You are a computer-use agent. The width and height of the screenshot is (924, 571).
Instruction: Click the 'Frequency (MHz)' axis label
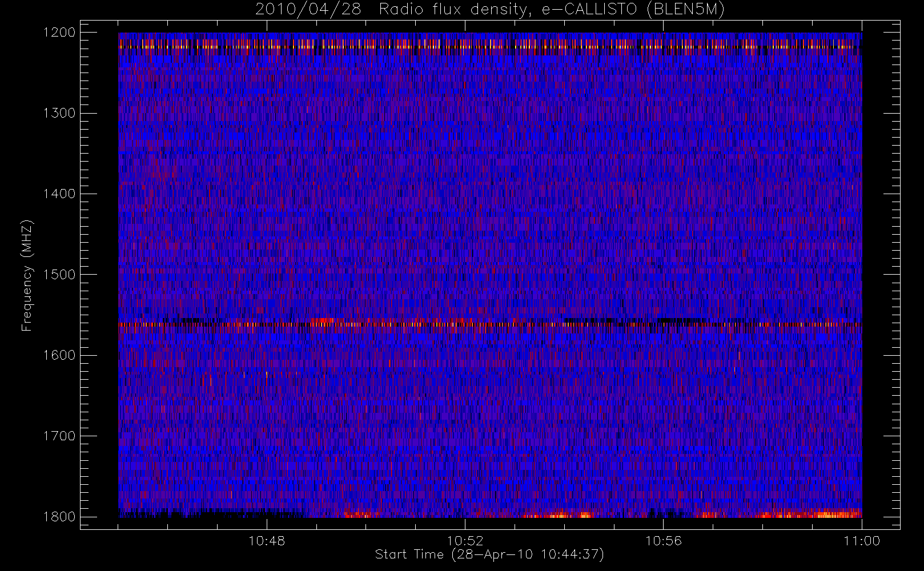pos(27,275)
